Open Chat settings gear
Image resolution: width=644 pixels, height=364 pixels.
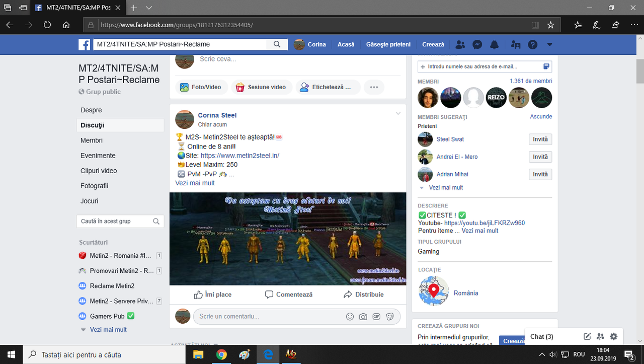click(613, 336)
